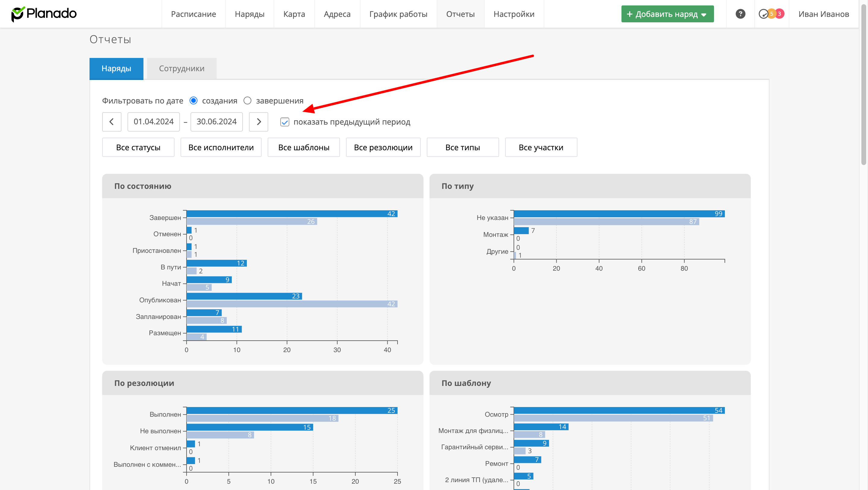
Task: Edit the start date field 01.04.2024
Action: (x=154, y=122)
